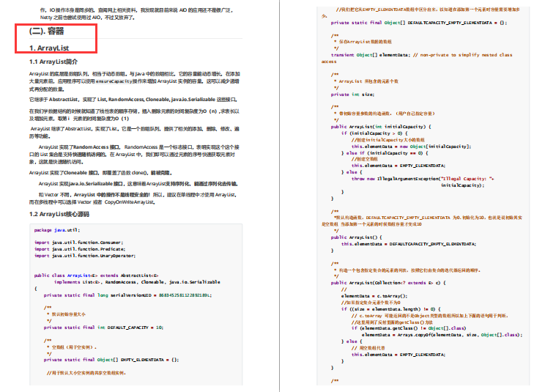Click "private static final Object[] EMPTY_ELEMENTDATA = {};"
The width and height of the screenshot is (545, 392).
[111, 360]
